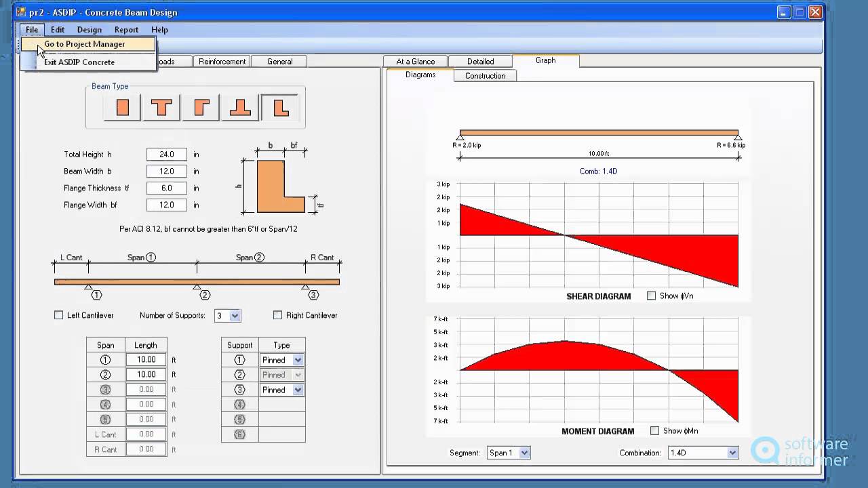Toggle Show φVn on the shear diagram

652,296
